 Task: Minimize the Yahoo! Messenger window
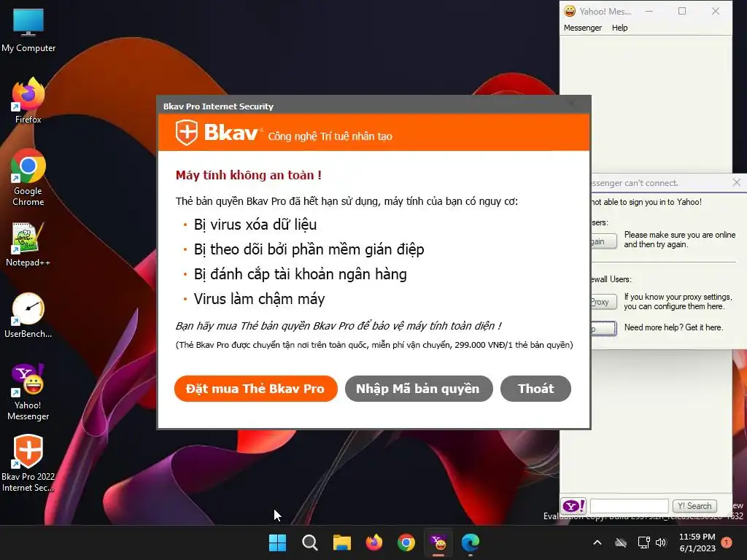click(649, 11)
